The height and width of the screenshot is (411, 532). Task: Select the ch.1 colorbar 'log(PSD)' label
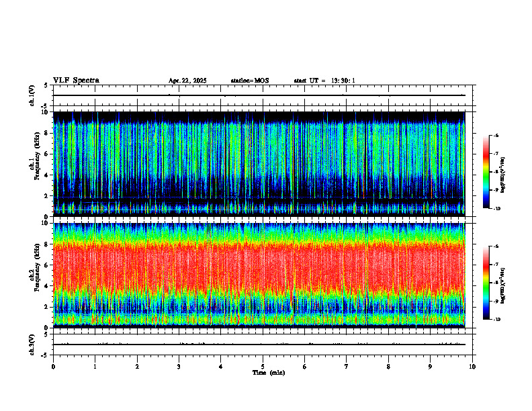click(503, 175)
